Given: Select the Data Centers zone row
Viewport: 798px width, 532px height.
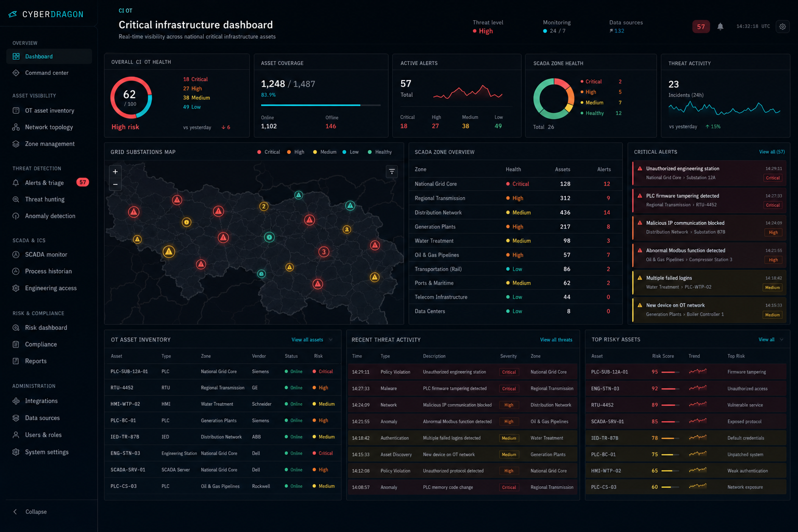Looking at the screenshot, I should click(515, 311).
